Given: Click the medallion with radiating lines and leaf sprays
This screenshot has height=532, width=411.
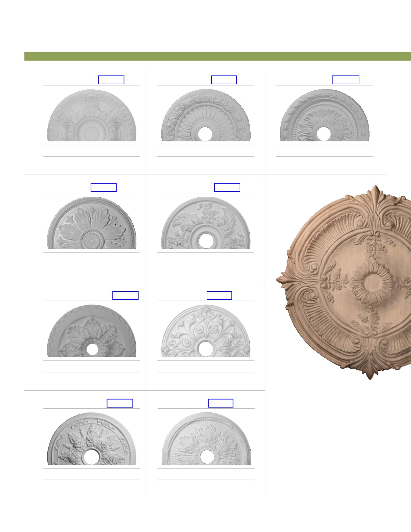Looking at the screenshot, I should [206, 439].
